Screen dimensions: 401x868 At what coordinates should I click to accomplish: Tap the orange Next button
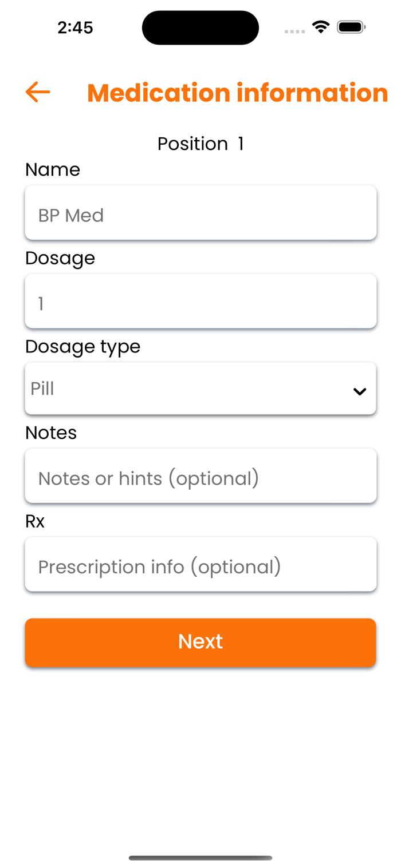(200, 642)
